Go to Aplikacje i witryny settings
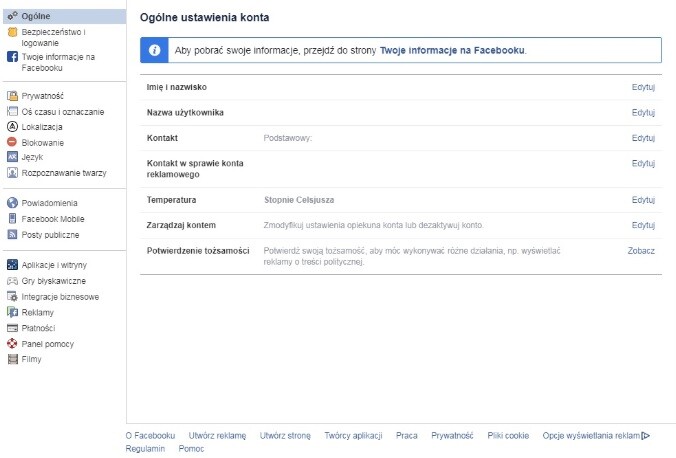Screen dimensions: 676x458 tap(54, 265)
